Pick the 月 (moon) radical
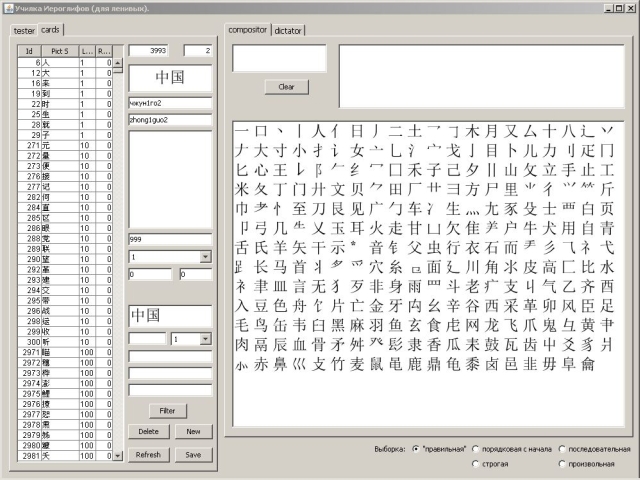The width and height of the screenshot is (640, 480). [x=491, y=131]
